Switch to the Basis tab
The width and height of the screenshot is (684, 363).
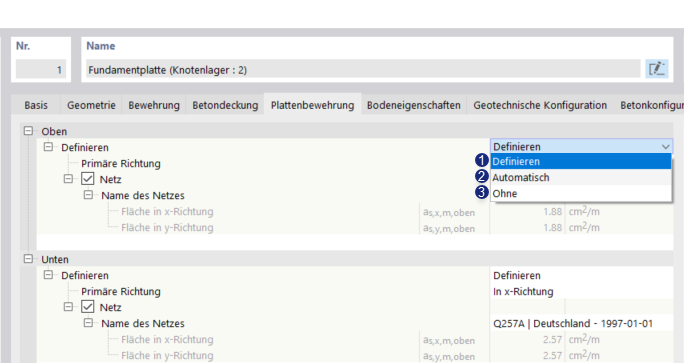pos(36,105)
